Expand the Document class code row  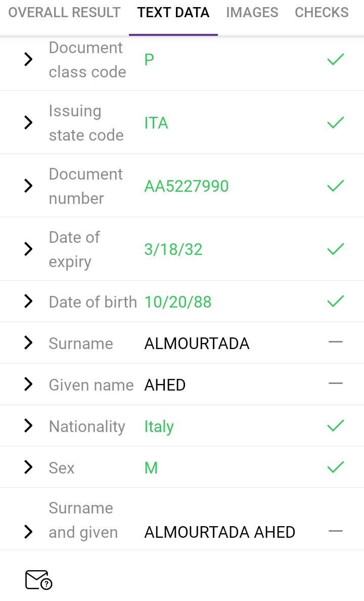[x=28, y=60]
